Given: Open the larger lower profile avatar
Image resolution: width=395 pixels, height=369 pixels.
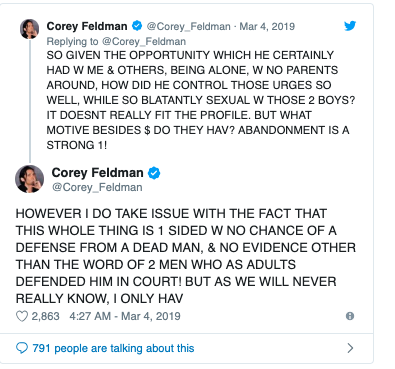Looking at the screenshot, I should [x=30, y=179].
